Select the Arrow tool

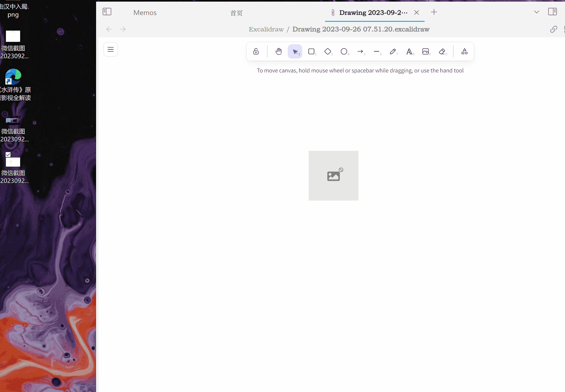pyautogui.click(x=360, y=51)
